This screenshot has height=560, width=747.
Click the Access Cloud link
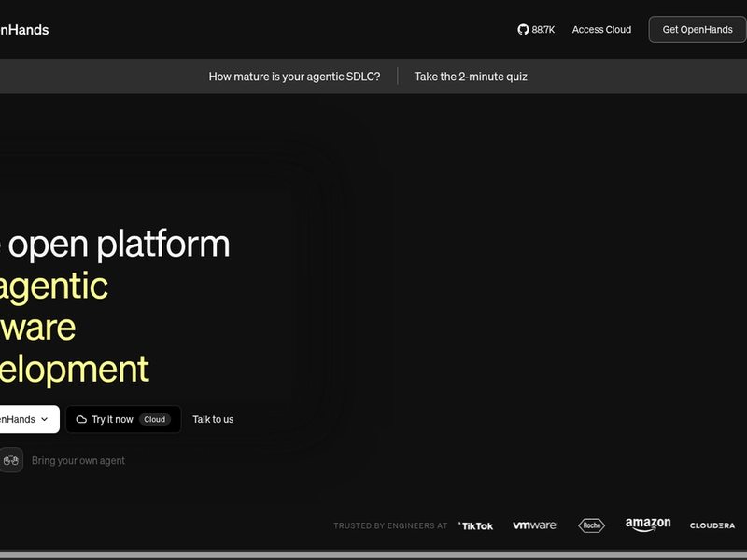601,30
